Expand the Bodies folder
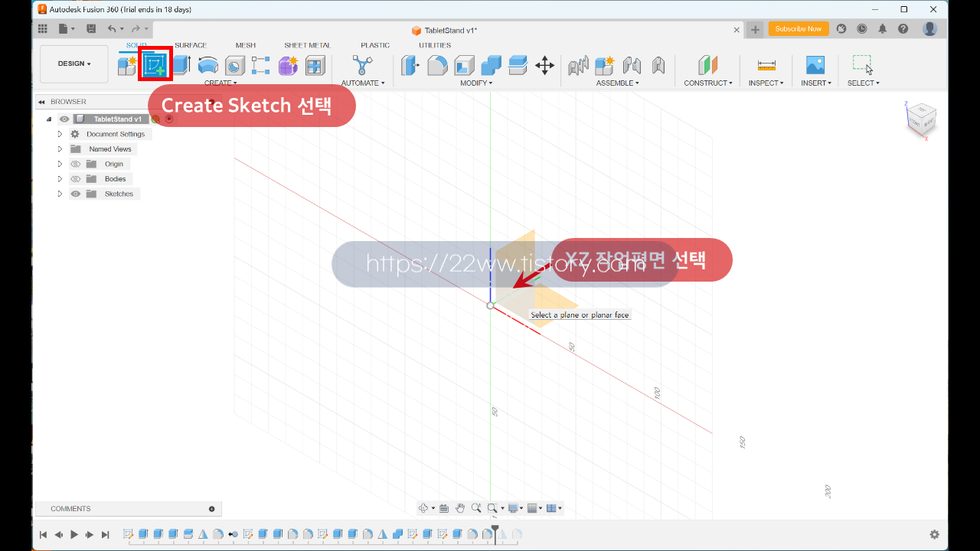 (x=60, y=179)
